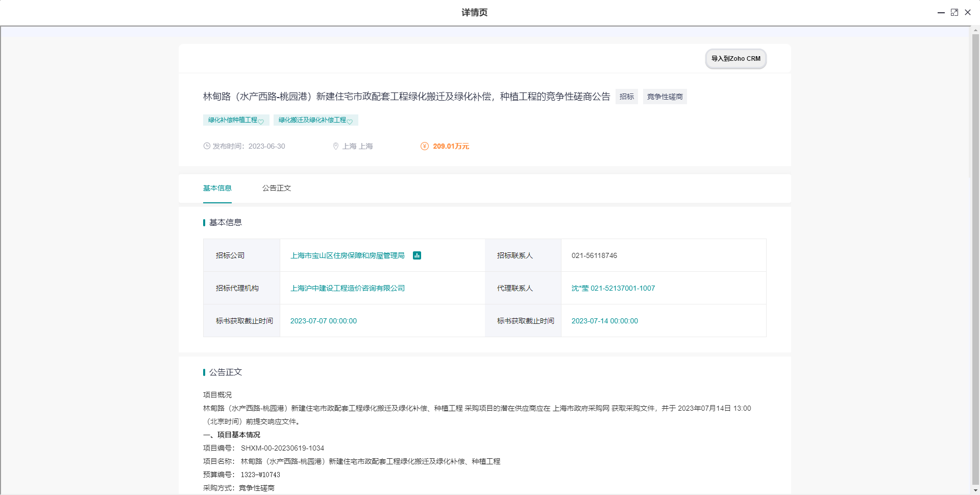Click the orange ¥ icon before 209.01万元
Image resolution: width=980 pixels, height=495 pixels.
point(424,146)
